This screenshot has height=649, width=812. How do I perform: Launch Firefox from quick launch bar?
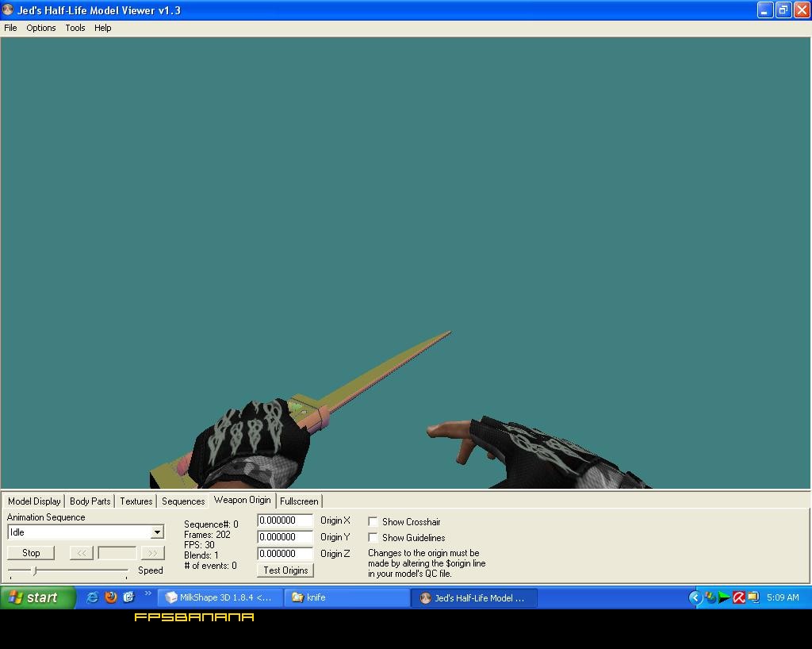point(110,597)
